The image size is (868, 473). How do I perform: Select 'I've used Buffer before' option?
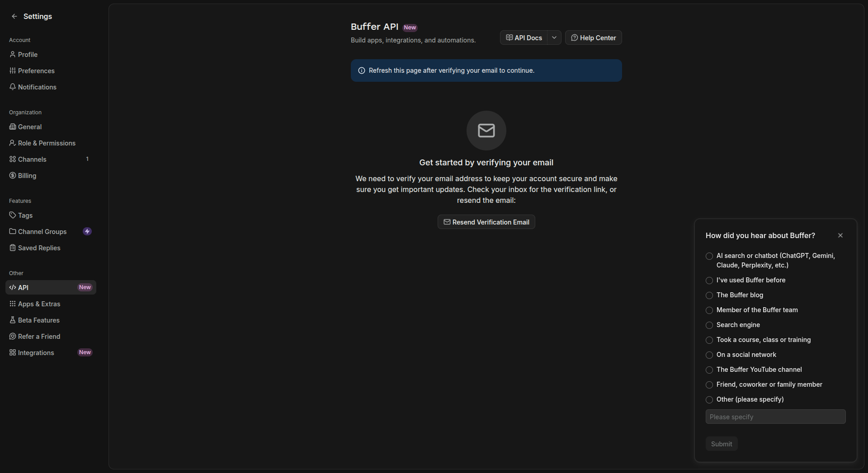pos(709,281)
